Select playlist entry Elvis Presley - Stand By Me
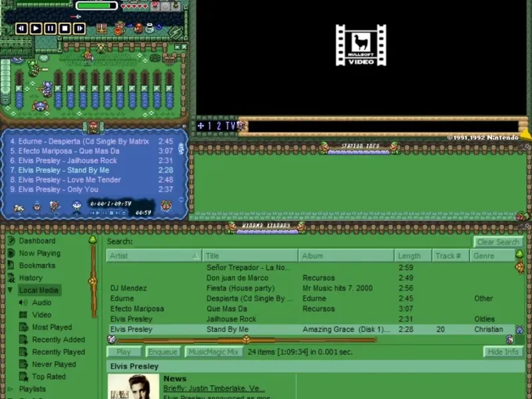Screen dimensions: 532x399 tap(92, 170)
